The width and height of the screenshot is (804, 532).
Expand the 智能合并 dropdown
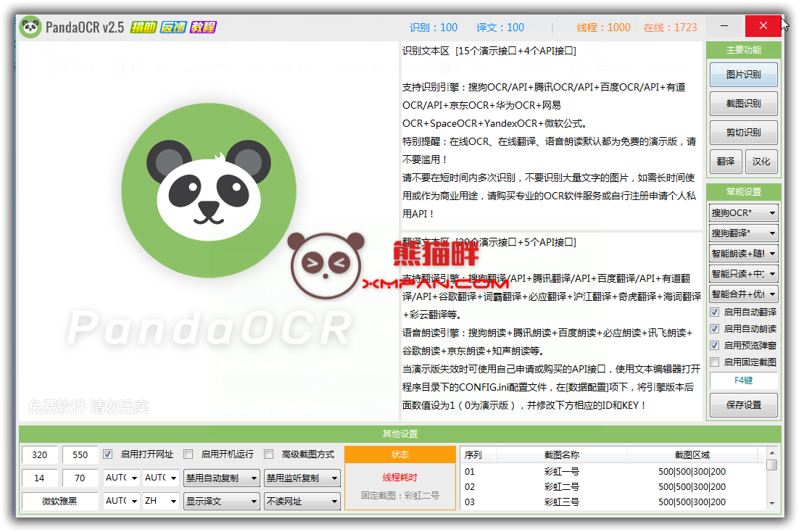[x=744, y=294]
